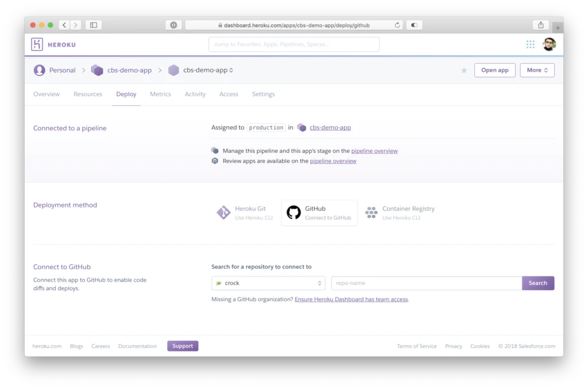Open Terms of Service link
Viewport: 588px width, 389px height.
click(x=417, y=346)
